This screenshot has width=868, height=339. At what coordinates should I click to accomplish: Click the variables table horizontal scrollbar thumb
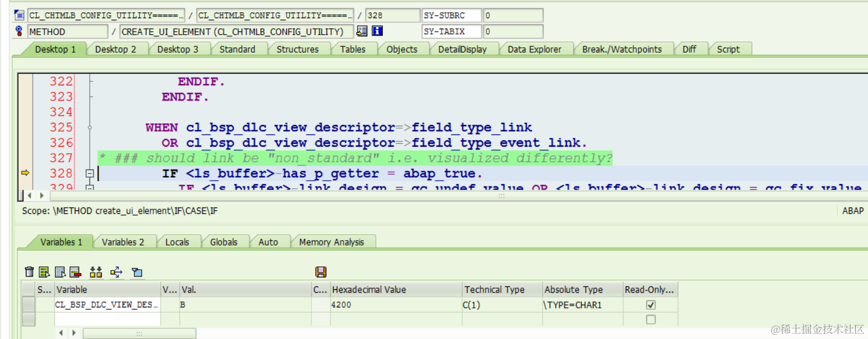tap(139, 333)
